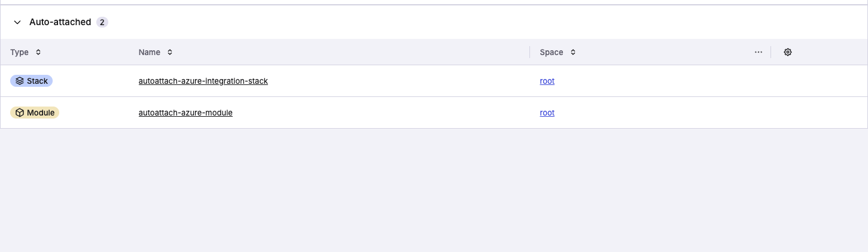Open the three-dot menu in the table header
Viewport: 868px width, 252px height.
click(759, 52)
